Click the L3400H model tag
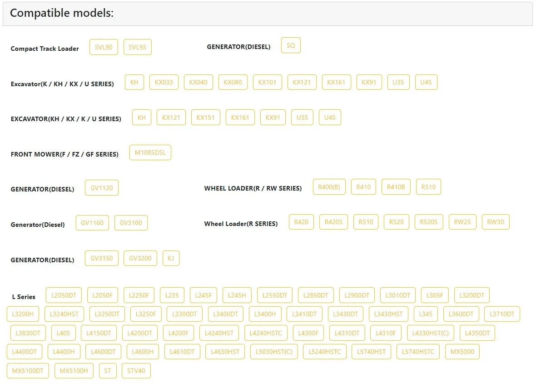The image size is (536, 392). 265,314
